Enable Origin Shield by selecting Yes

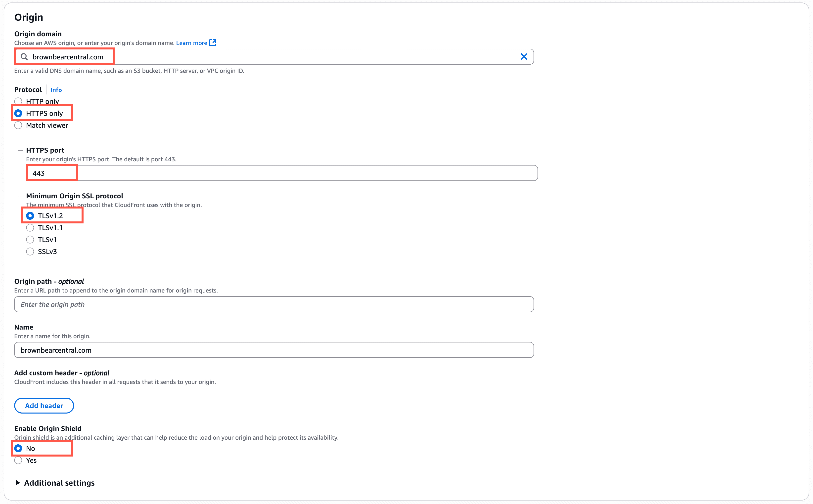point(18,460)
